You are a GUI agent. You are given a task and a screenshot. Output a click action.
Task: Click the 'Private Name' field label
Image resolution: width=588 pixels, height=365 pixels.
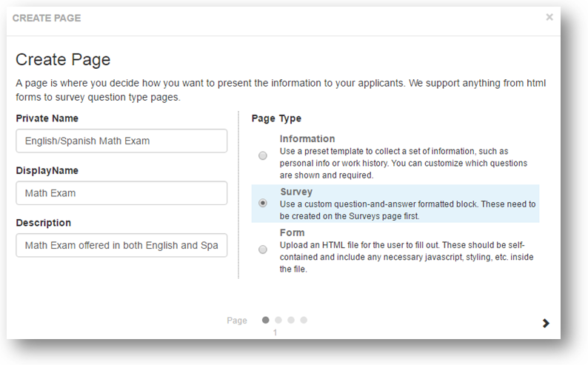click(x=47, y=118)
